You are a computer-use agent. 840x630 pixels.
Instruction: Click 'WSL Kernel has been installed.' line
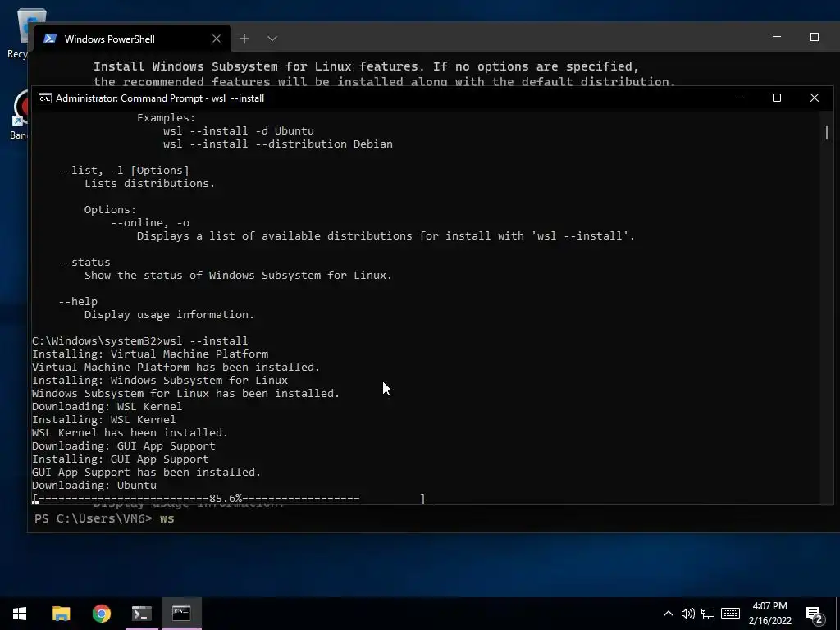[130, 433]
